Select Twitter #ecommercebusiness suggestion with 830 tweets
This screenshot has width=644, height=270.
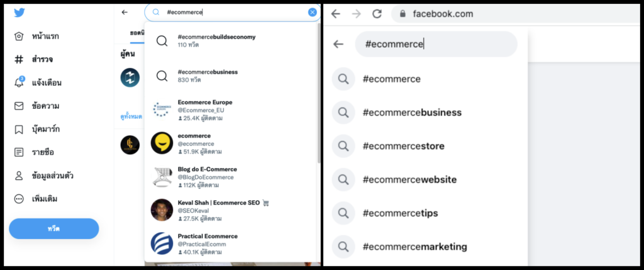click(208, 76)
